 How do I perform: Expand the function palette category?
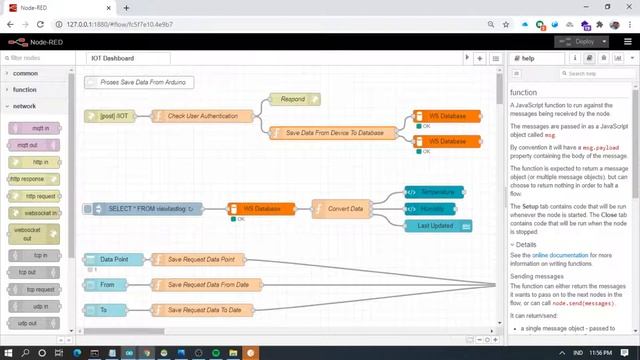tap(35, 90)
